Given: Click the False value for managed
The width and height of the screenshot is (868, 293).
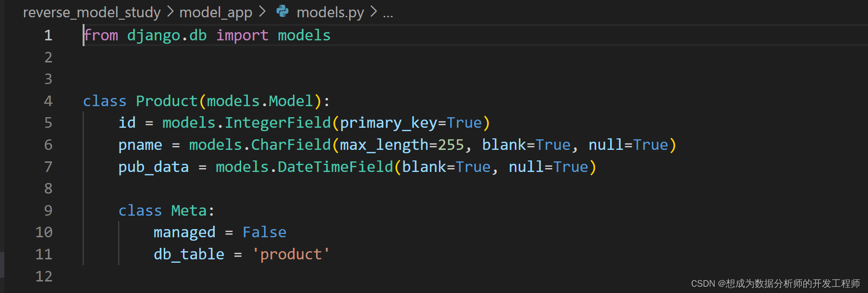Looking at the screenshot, I should coord(264,232).
